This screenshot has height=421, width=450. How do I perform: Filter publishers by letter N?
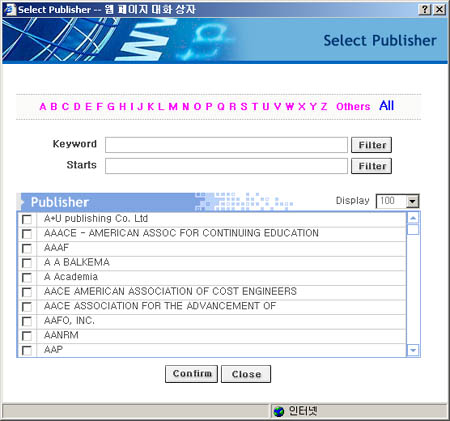click(186, 107)
